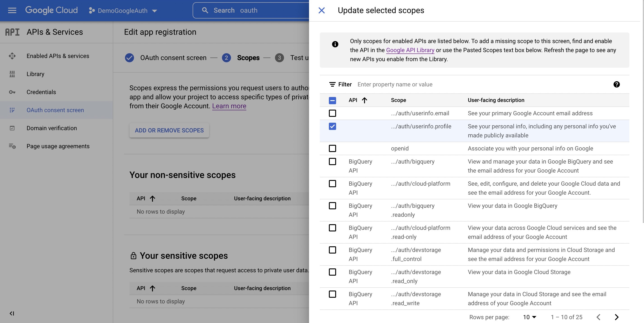Collapse the sidebar using bottom arrow icon

[12, 313]
